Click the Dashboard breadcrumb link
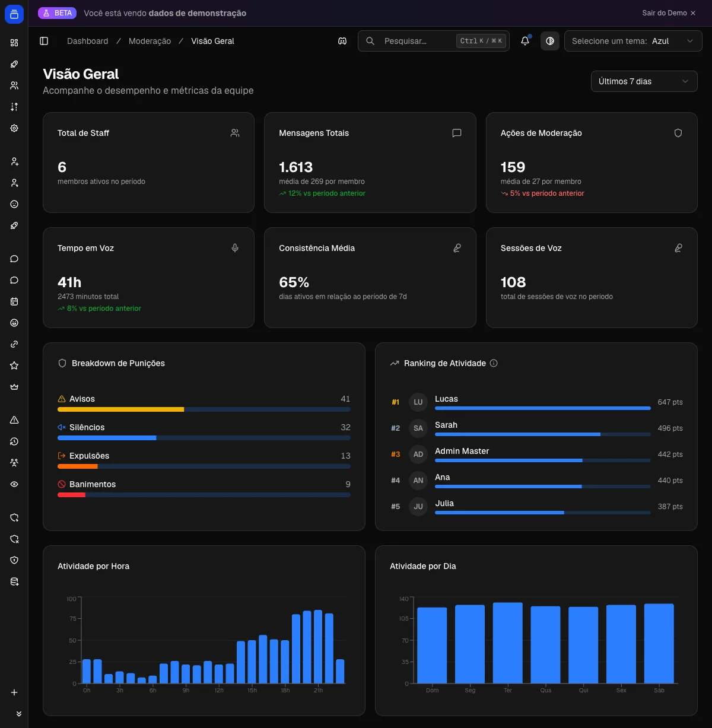Viewport: 712px width, 728px height. point(88,41)
